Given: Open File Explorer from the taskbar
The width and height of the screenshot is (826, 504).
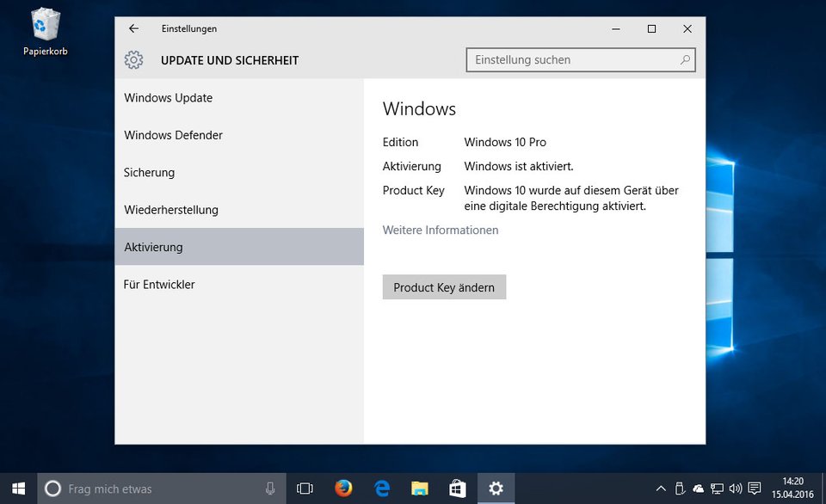Looking at the screenshot, I should [420, 489].
